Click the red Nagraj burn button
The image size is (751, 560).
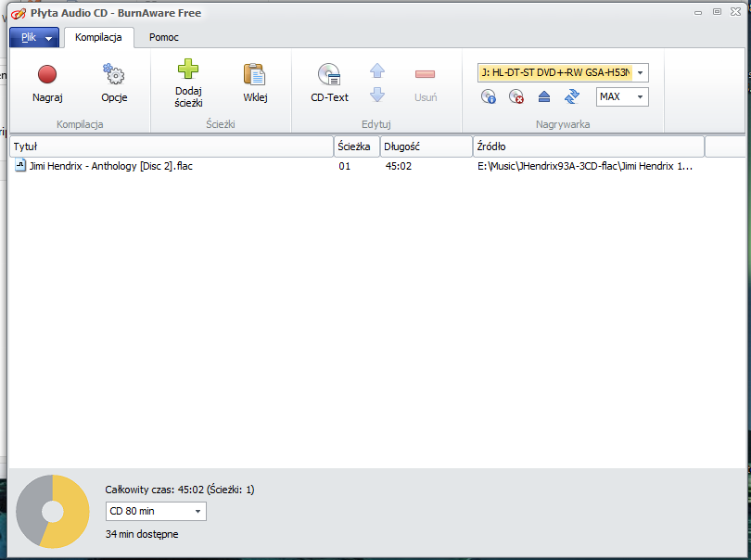point(47,83)
